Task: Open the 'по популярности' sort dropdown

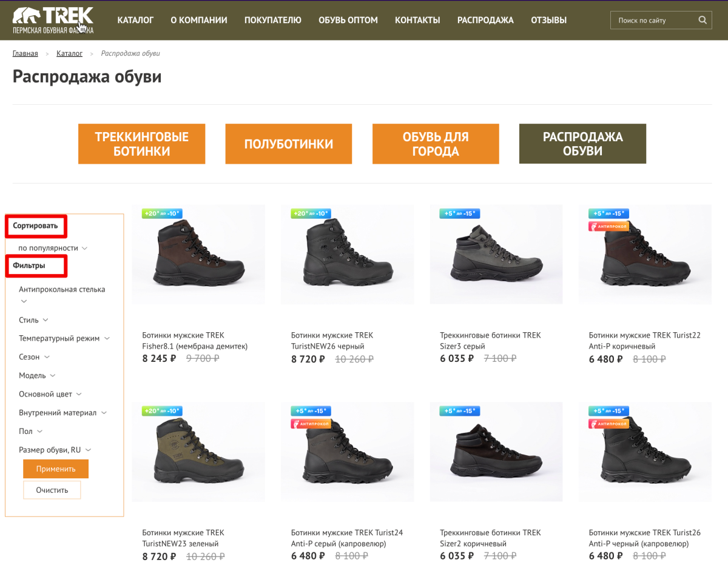Action: [53, 248]
